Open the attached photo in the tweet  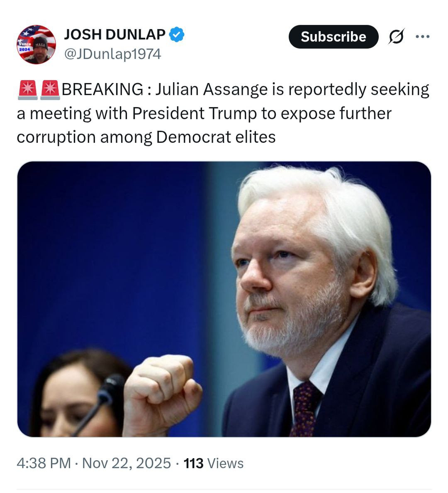224,299
